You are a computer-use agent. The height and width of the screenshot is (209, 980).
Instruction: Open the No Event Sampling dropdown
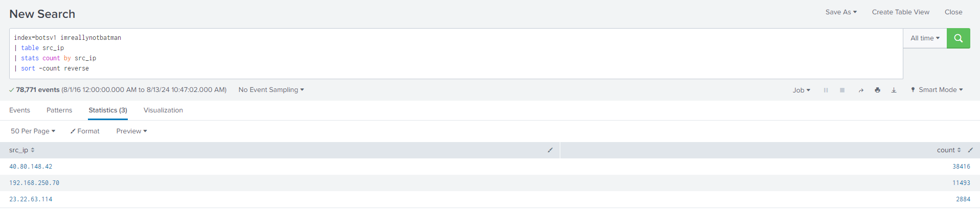point(271,90)
